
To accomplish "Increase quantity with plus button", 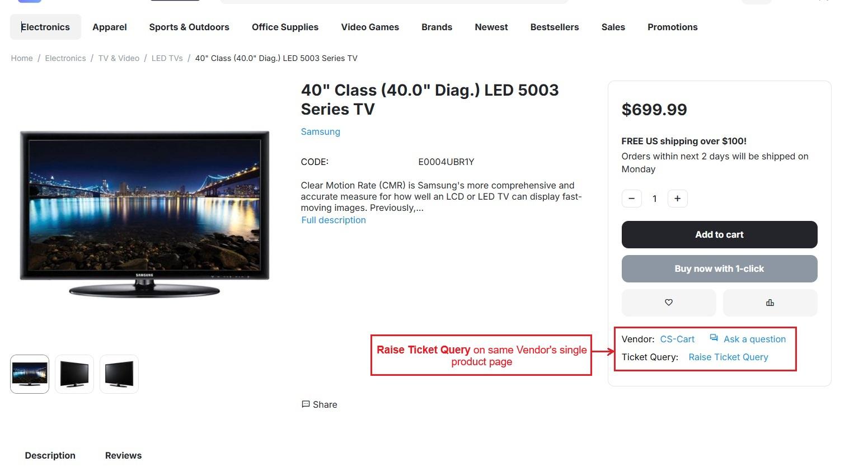I will click(677, 199).
